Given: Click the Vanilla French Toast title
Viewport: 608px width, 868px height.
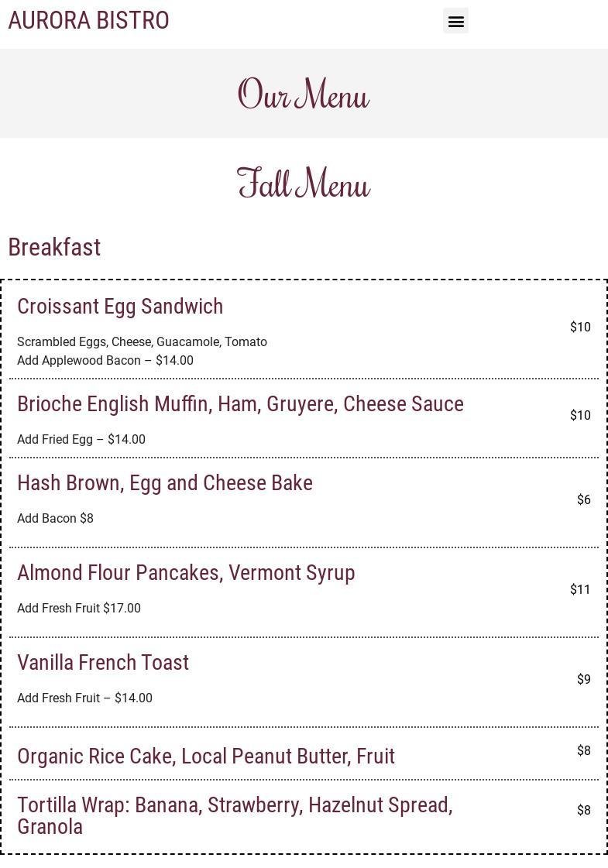Looking at the screenshot, I should tap(103, 662).
